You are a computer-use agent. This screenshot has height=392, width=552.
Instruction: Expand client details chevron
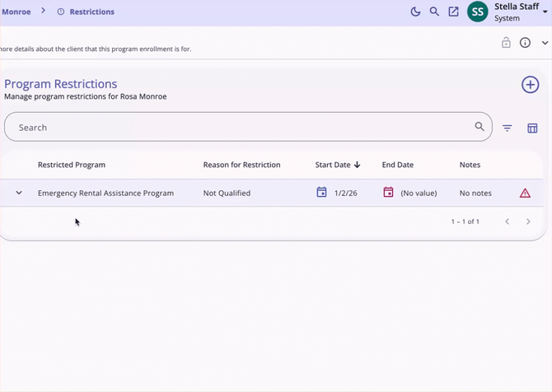tap(545, 43)
